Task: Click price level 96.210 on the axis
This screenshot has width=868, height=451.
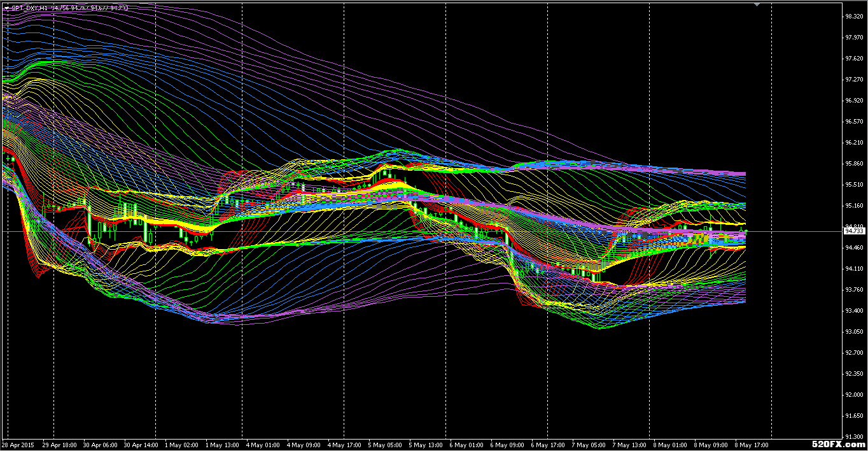Action: click(x=855, y=143)
